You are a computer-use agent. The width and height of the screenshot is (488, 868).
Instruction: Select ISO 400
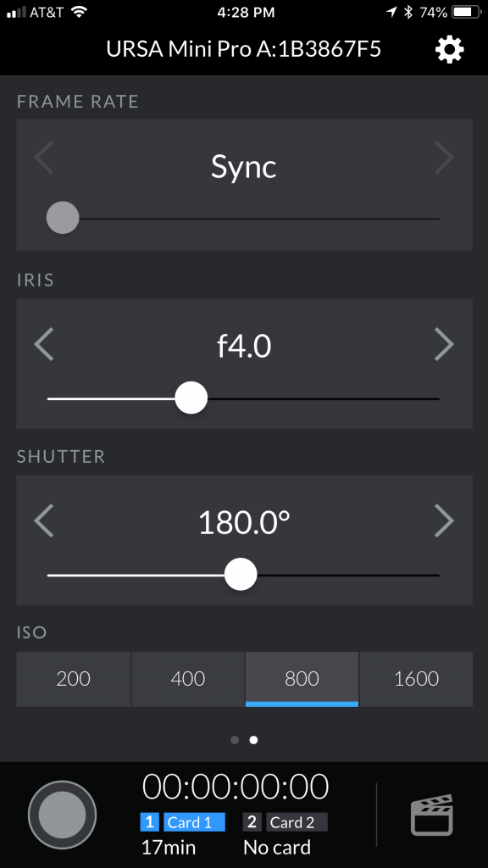[x=187, y=679]
